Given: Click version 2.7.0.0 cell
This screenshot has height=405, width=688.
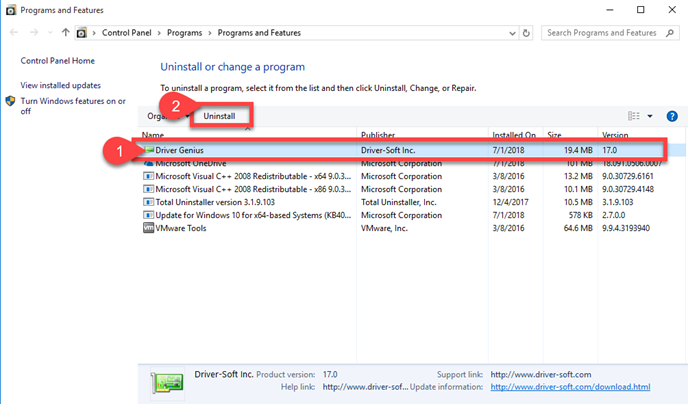Looking at the screenshot, I should [613, 215].
